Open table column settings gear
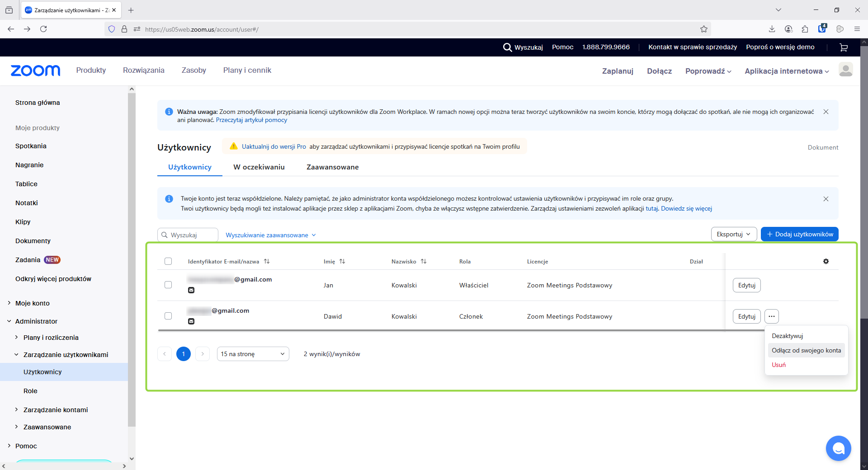The height and width of the screenshot is (470, 868). click(826, 261)
